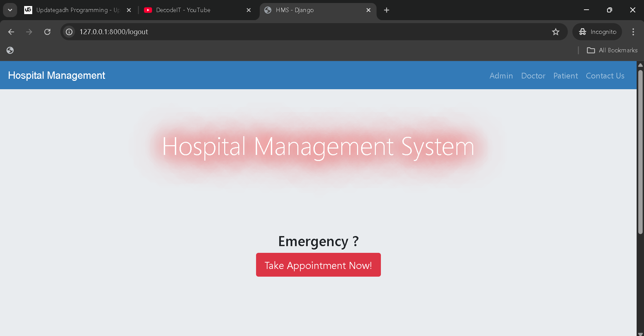The image size is (644, 336).
Task: Open a new browser tab
Action: pos(387,10)
